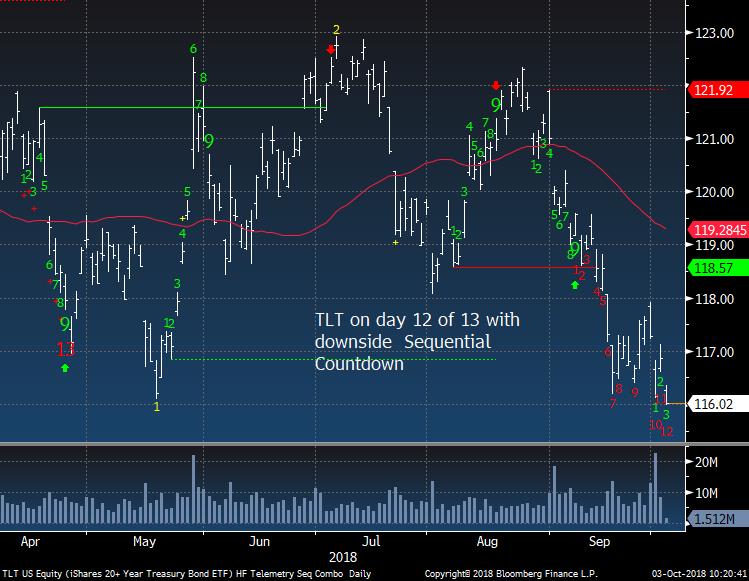Click the tallest May volume bar
The width and height of the screenshot is (749, 581).
(x=193, y=489)
